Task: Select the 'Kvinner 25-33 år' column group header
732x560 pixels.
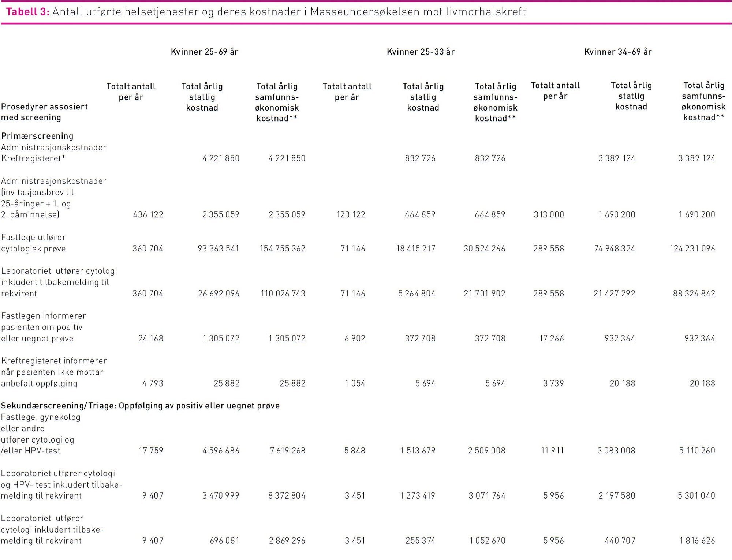Action: (x=421, y=52)
